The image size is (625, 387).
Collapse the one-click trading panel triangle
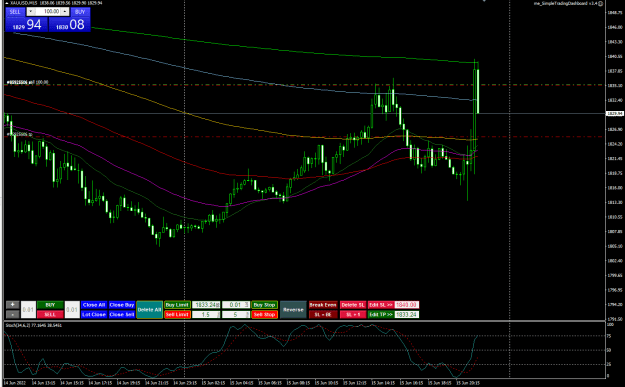point(7,3)
